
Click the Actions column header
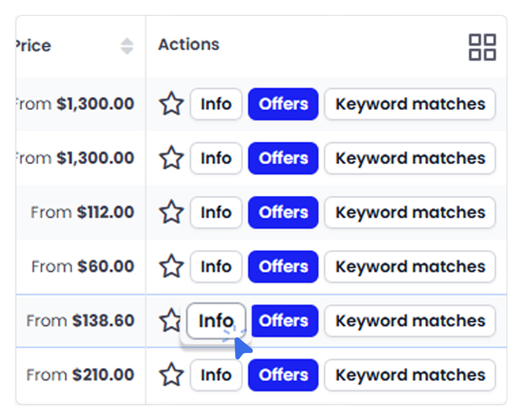[x=189, y=45]
